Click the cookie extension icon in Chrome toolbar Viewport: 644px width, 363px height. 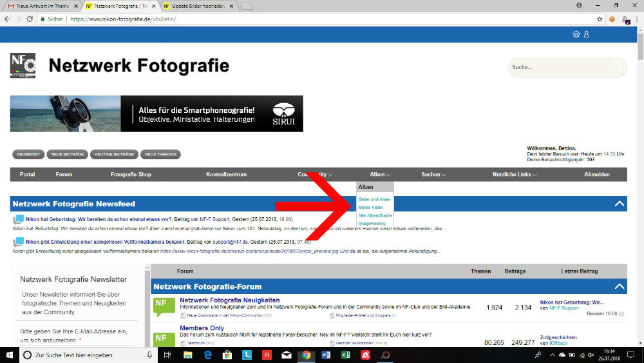(x=612, y=19)
